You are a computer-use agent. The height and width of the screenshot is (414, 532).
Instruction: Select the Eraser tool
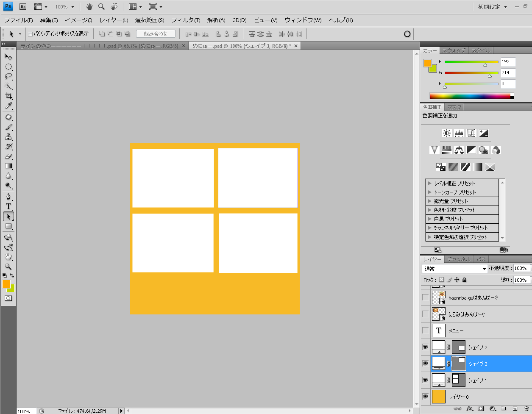point(8,156)
